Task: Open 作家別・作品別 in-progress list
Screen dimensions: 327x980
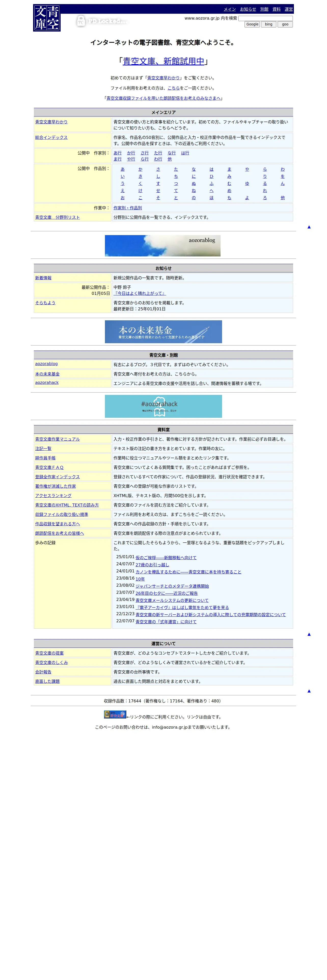Action: coord(128,208)
